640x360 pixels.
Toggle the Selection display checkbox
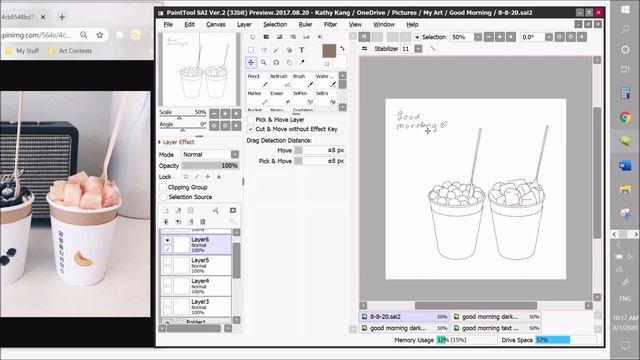coord(417,37)
